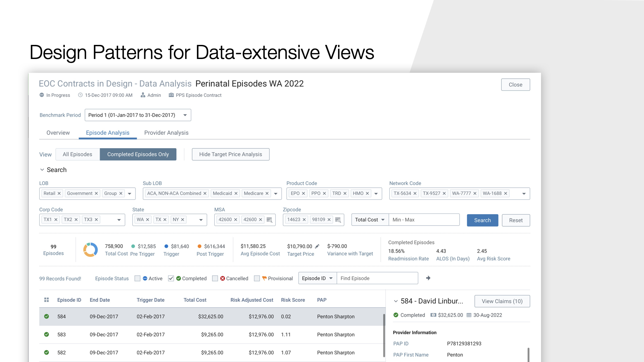
Task: Click the Zipcode lookup list icon
Action: click(x=338, y=220)
